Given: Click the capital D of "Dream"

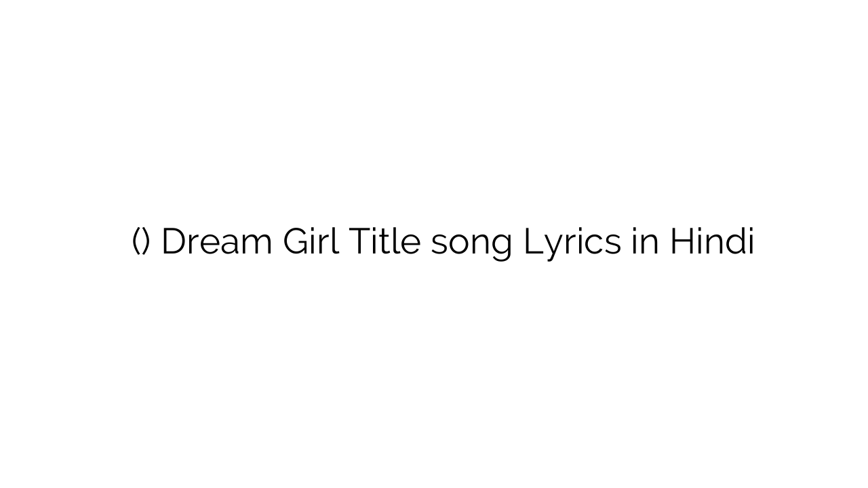Looking at the screenshot, I should (173, 241).
